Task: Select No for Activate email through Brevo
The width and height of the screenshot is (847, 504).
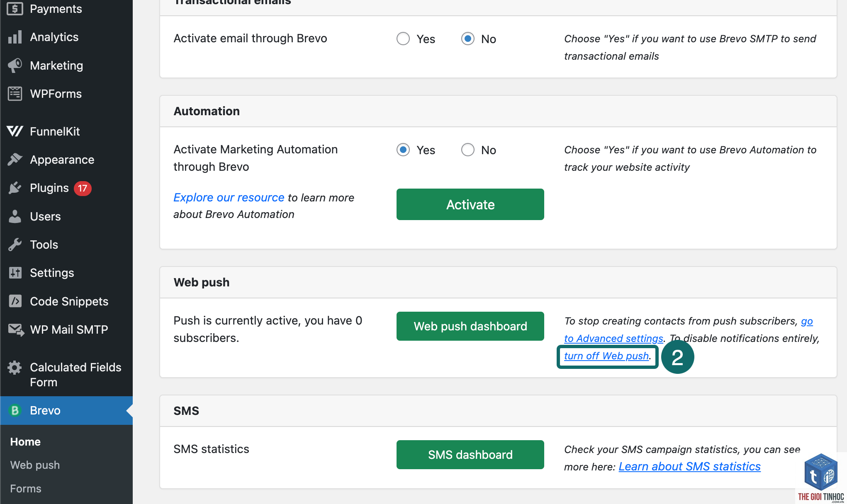Action: [x=468, y=39]
